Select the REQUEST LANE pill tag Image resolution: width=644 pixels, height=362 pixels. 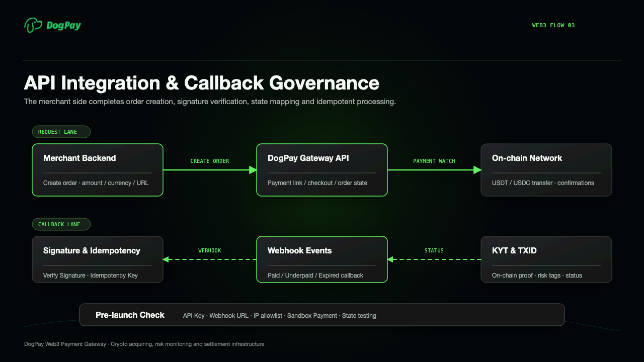click(x=61, y=132)
